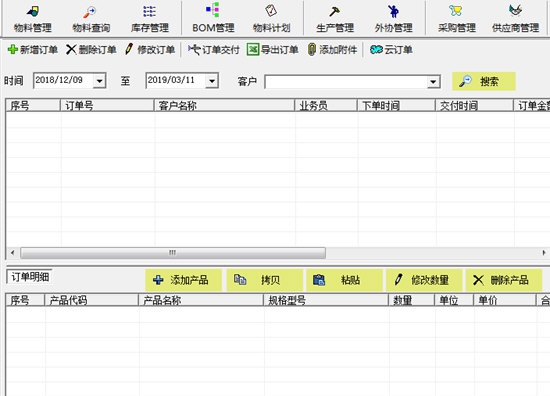Open 物料管理 module icon
The width and height of the screenshot is (550, 396).
coord(33,11)
